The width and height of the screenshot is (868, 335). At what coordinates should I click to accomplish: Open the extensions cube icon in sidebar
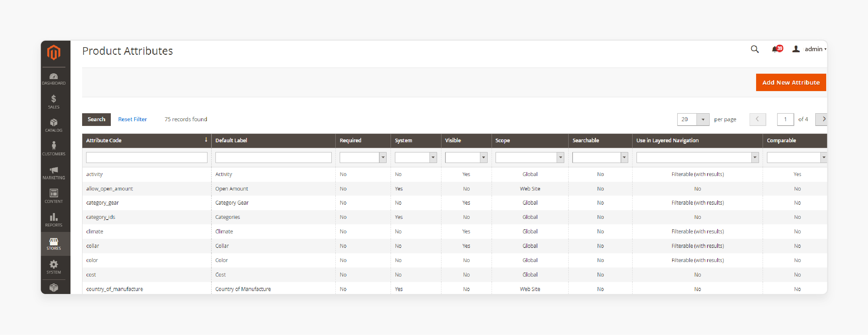tap(54, 288)
